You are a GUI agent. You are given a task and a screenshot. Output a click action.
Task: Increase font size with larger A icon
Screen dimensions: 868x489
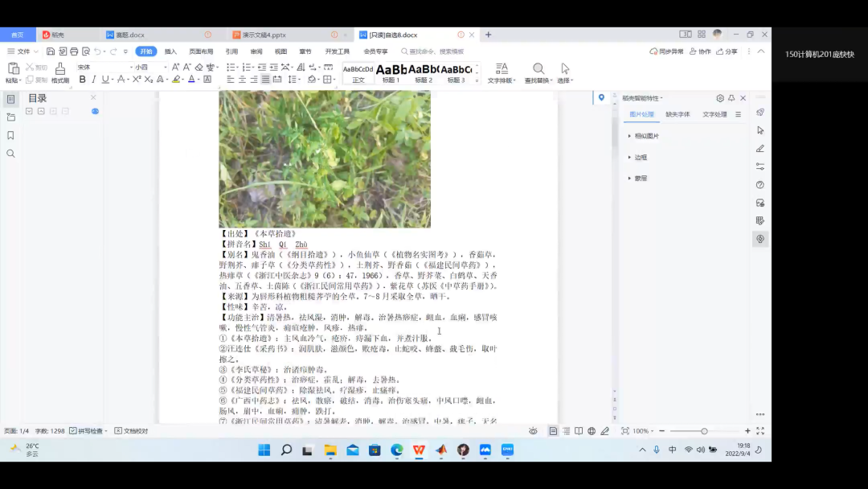[x=175, y=67]
